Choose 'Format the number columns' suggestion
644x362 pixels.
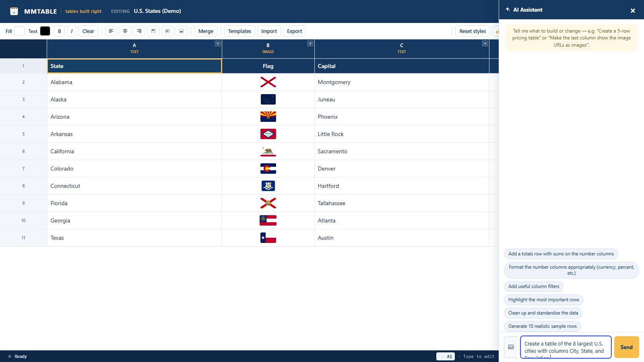pos(571,270)
